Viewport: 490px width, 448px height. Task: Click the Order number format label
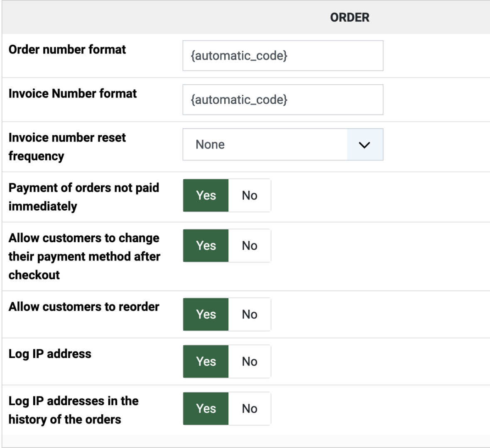click(x=67, y=49)
